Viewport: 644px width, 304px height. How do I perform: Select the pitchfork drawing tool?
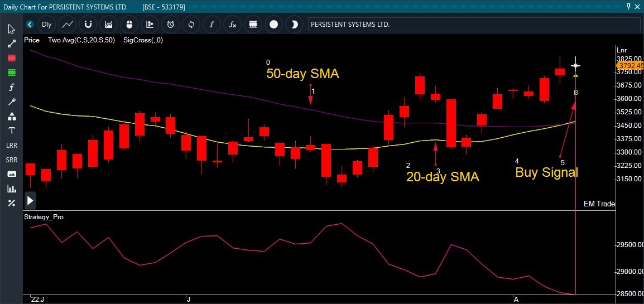[12, 102]
